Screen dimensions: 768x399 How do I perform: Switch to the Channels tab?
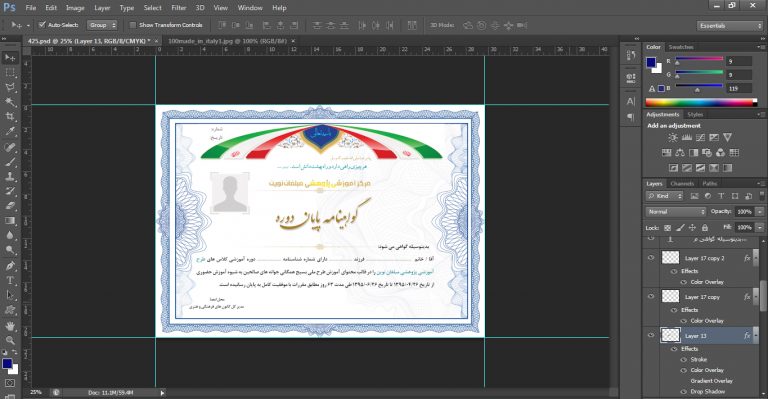click(x=682, y=184)
